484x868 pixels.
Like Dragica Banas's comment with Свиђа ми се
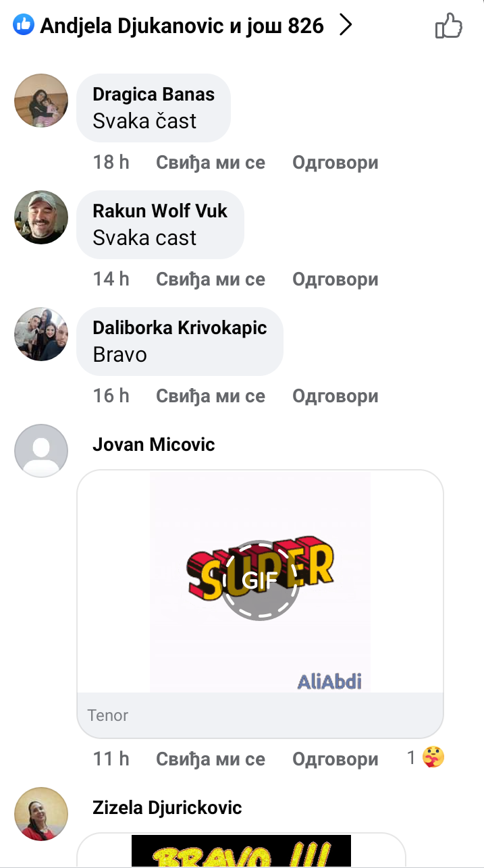(211, 163)
